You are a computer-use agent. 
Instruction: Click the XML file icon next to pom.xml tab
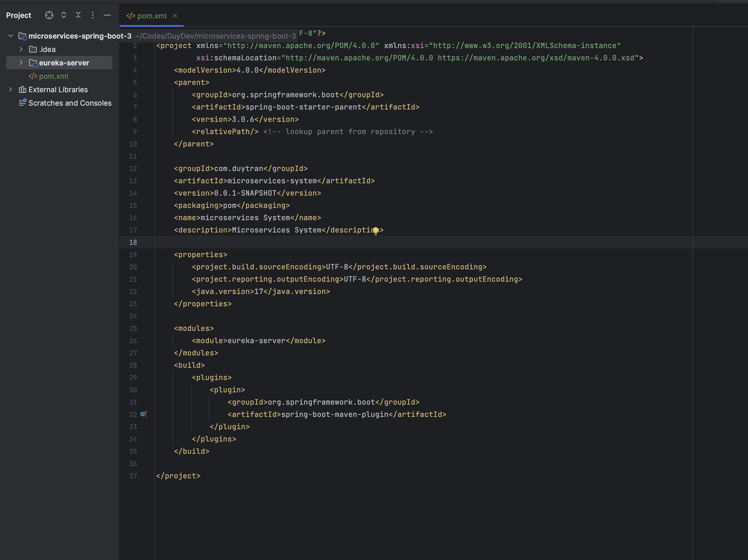pos(131,16)
